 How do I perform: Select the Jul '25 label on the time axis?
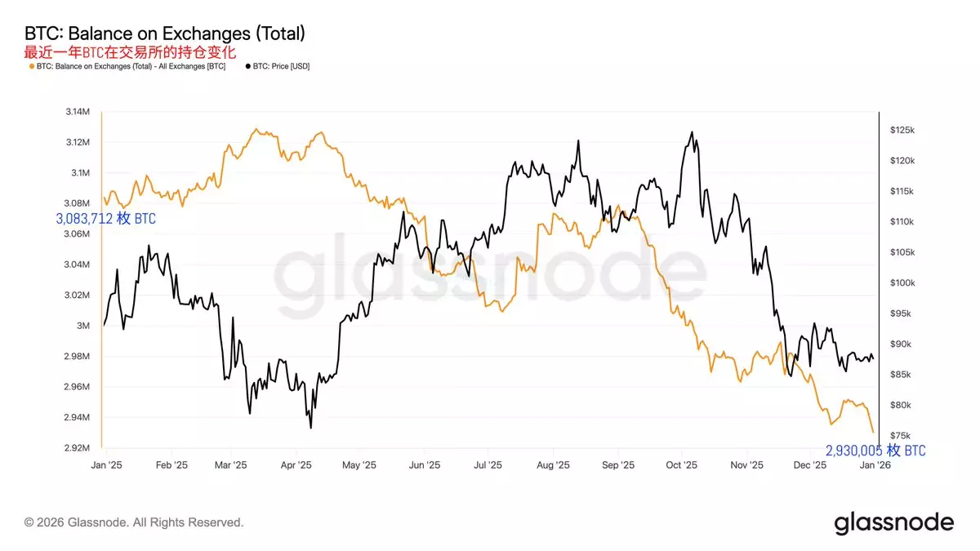[x=488, y=464]
